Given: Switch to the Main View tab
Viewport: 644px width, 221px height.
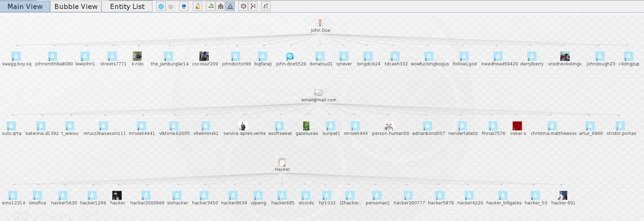Looking at the screenshot, I should click(25, 7).
